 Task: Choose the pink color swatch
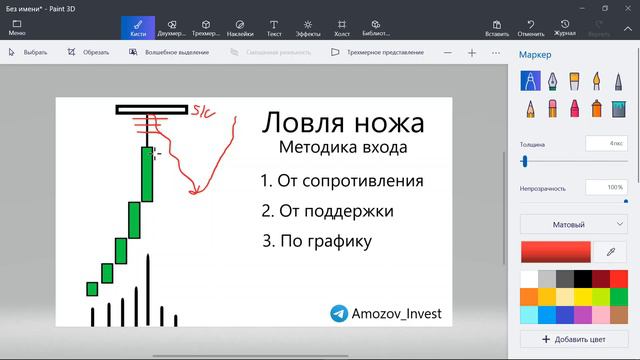click(x=601, y=315)
